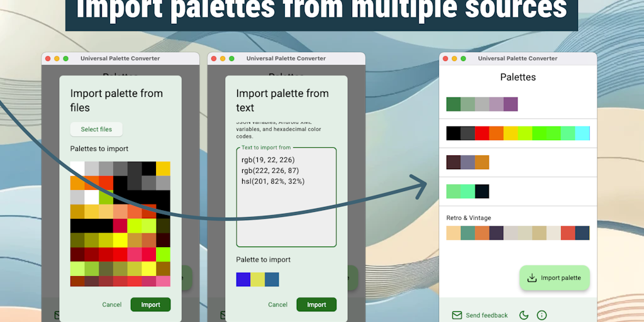Image resolution: width=644 pixels, height=322 pixels.
Task: Click the text line rgb(19, 22, 226)
Action: pyautogui.click(x=268, y=160)
